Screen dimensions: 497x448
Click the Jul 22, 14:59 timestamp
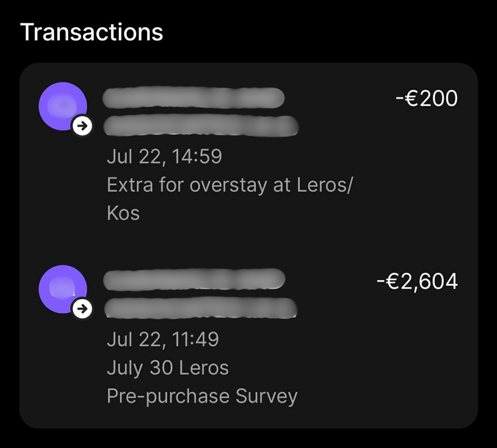(x=165, y=157)
